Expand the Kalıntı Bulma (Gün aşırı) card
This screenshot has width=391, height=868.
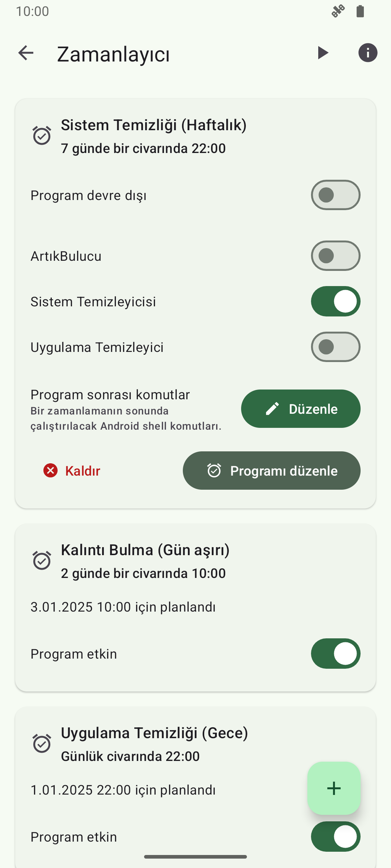pyautogui.click(x=145, y=550)
